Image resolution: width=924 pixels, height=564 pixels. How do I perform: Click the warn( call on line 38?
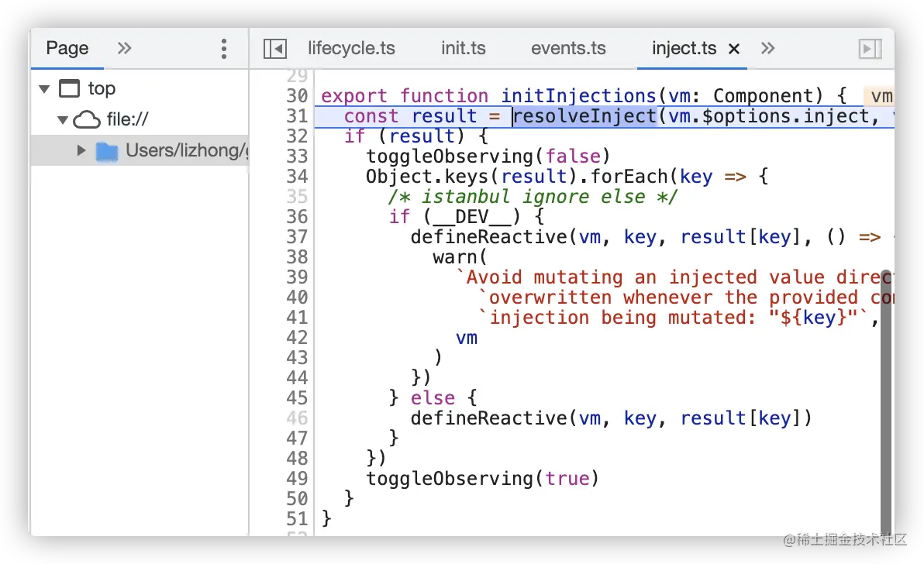point(460,256)
